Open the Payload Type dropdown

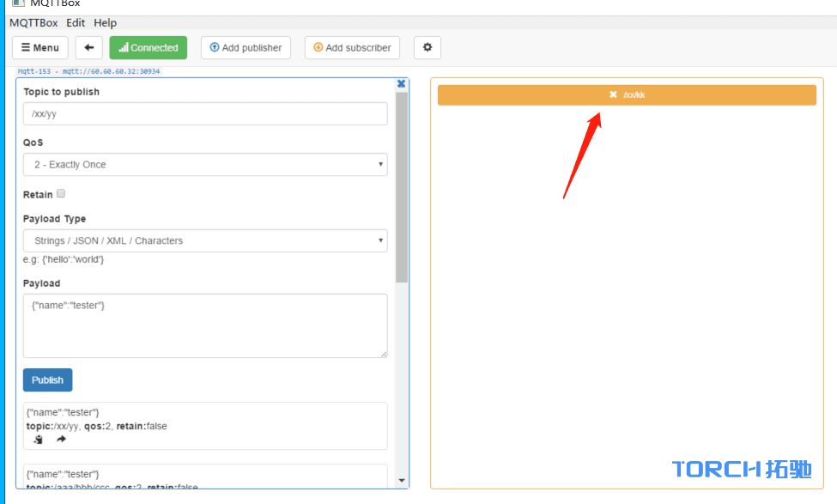205,240
